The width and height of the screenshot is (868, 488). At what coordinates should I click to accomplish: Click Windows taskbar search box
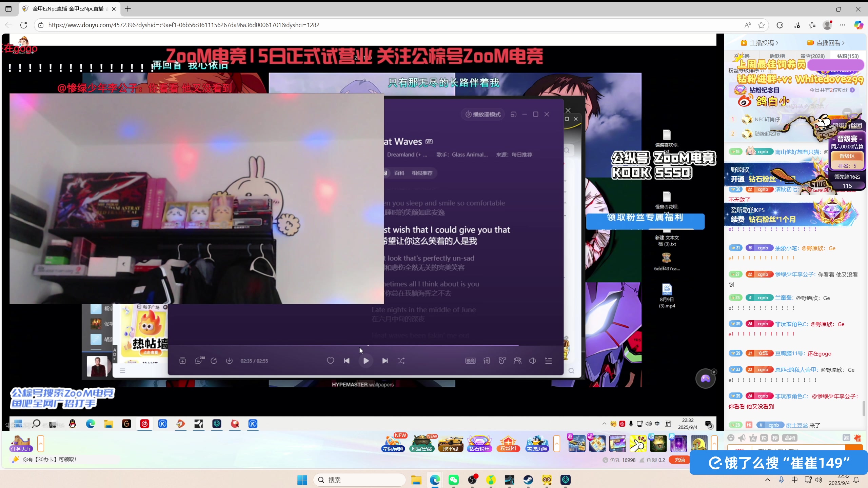point(359,480)
